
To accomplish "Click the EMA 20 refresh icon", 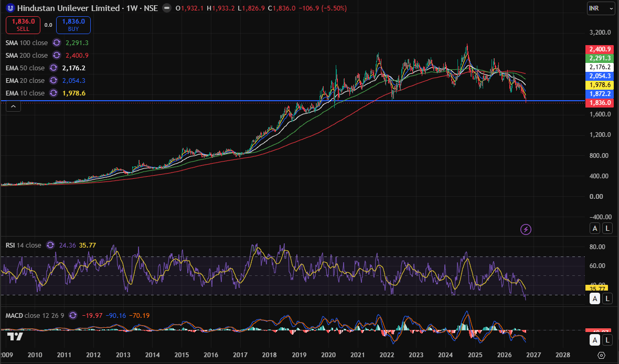I will click(54, 81).
